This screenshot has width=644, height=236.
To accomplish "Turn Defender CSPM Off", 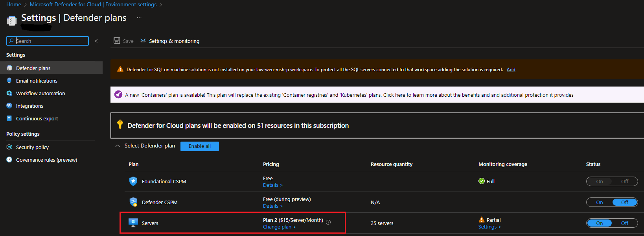I will 625,202.
